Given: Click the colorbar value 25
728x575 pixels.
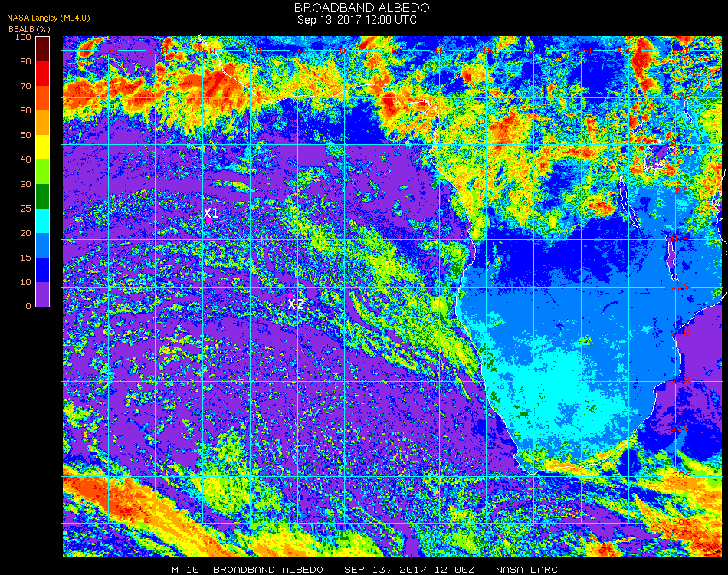Looking at the screenshot, I should coord(25,209).
